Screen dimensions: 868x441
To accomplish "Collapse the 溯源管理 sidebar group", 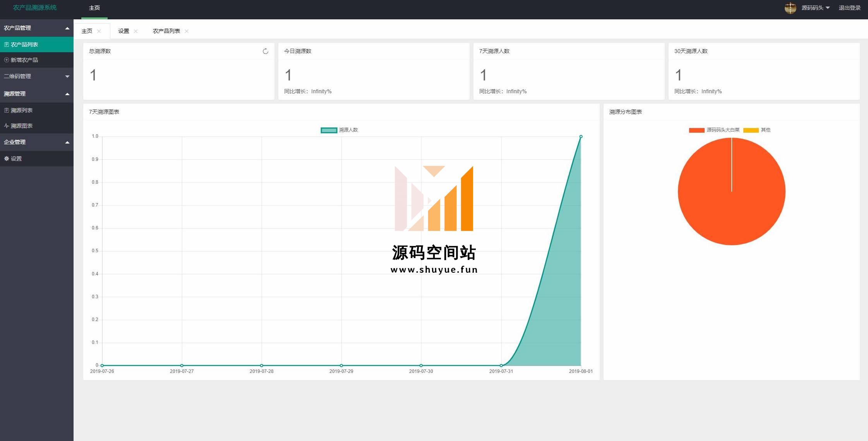I will [37, 94].
